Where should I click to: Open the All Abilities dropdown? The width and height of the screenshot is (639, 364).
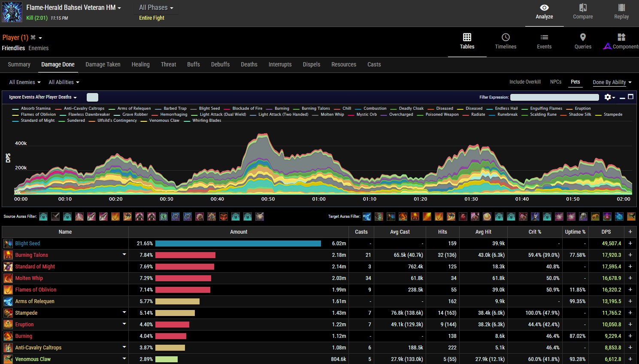(x=64, y=82)
